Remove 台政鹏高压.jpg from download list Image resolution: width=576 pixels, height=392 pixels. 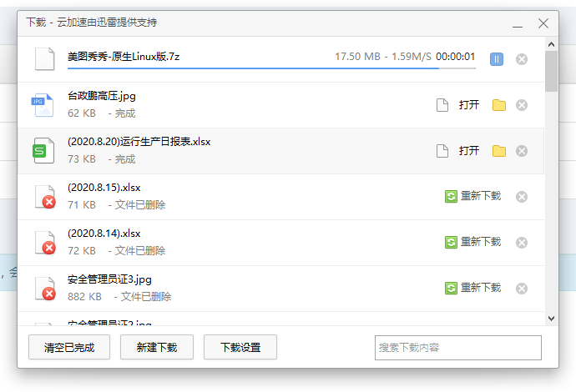pos(521,105)
